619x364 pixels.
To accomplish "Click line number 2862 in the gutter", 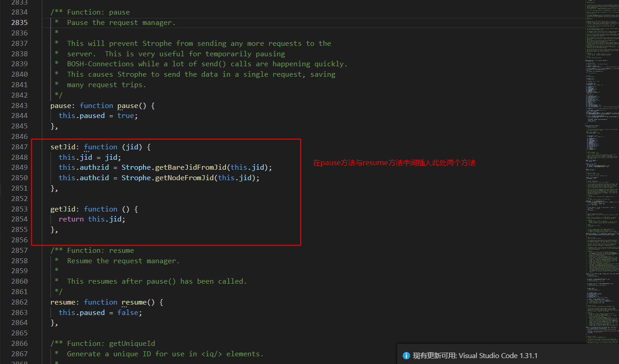I will pos(20,302).
